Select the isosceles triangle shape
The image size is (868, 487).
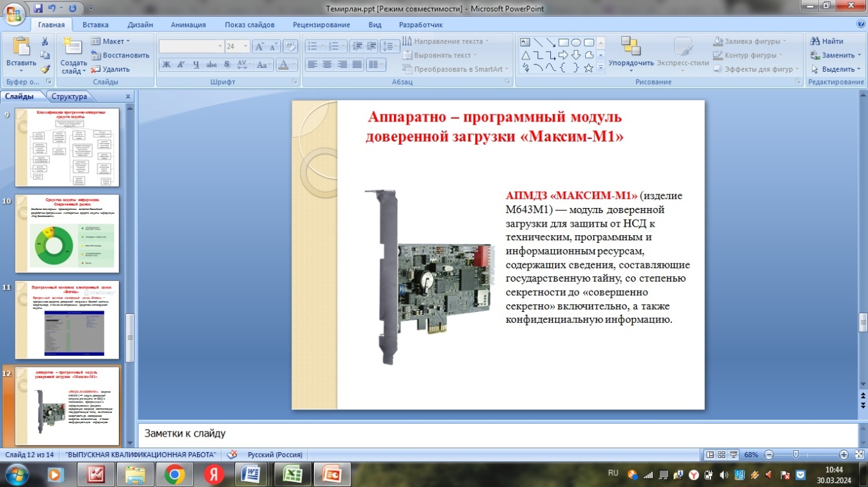click(x=525, y=56)
